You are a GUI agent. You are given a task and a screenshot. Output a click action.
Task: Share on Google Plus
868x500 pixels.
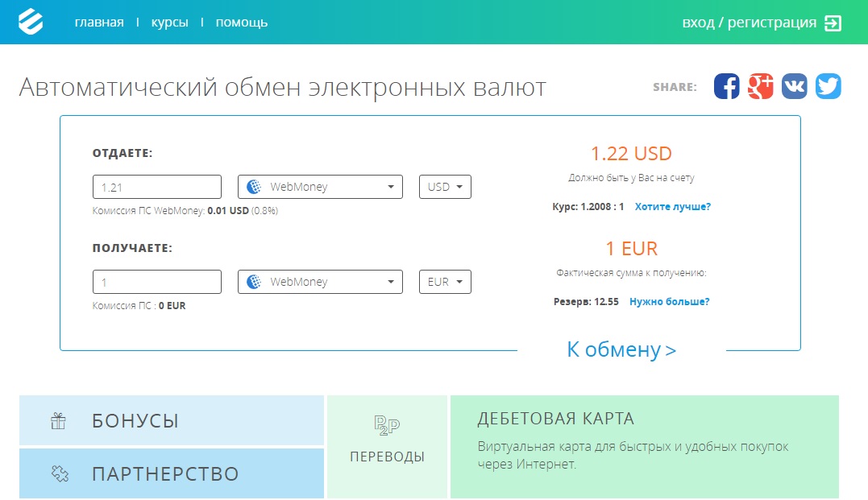(x=761, y=86)
